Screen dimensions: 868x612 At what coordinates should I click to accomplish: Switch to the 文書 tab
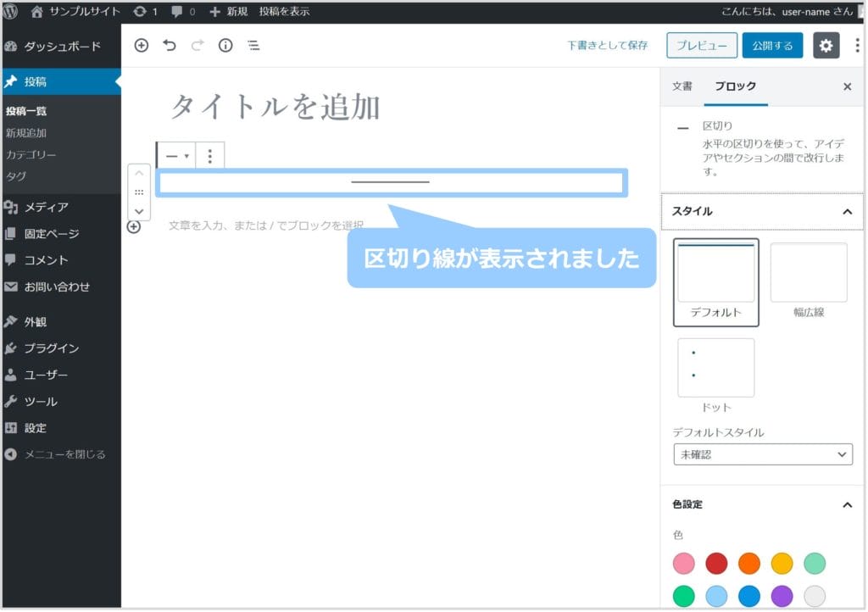(682, 86)
